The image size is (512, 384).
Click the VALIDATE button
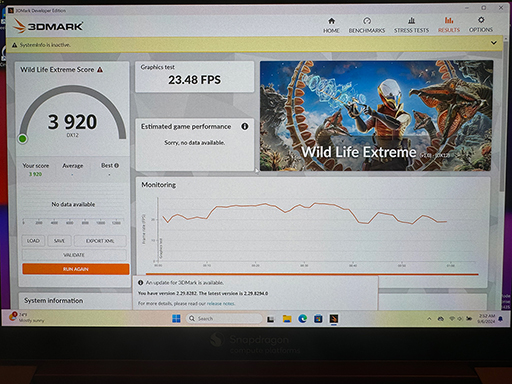coord(74,255)
